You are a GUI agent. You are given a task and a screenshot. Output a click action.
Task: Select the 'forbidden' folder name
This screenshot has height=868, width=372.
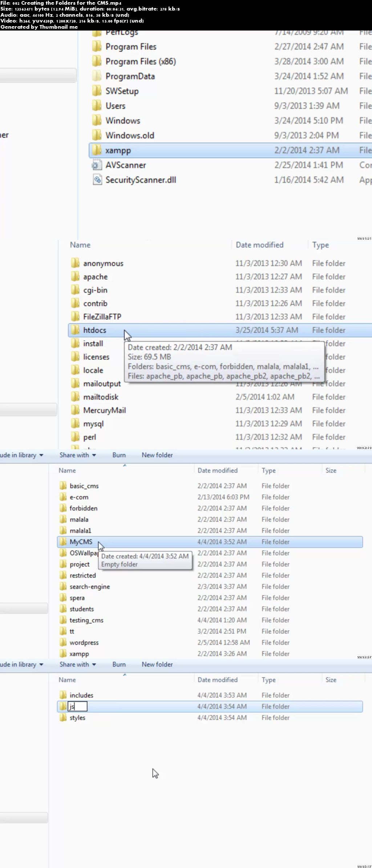pyautogui.click(x=84, y=508)
